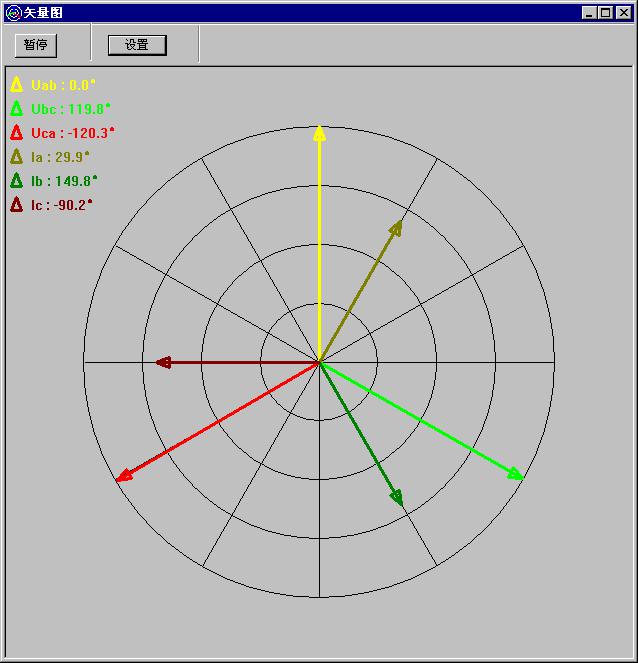Screen dimensions: 638x663
Task: Click the dark red Ic legend triangle
Action: tap(16, 205)
